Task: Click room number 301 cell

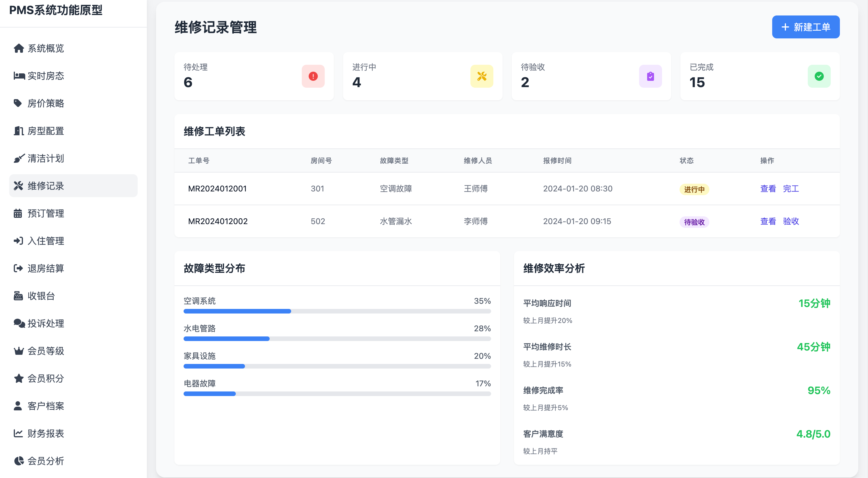Action: (x=318, y=189)
